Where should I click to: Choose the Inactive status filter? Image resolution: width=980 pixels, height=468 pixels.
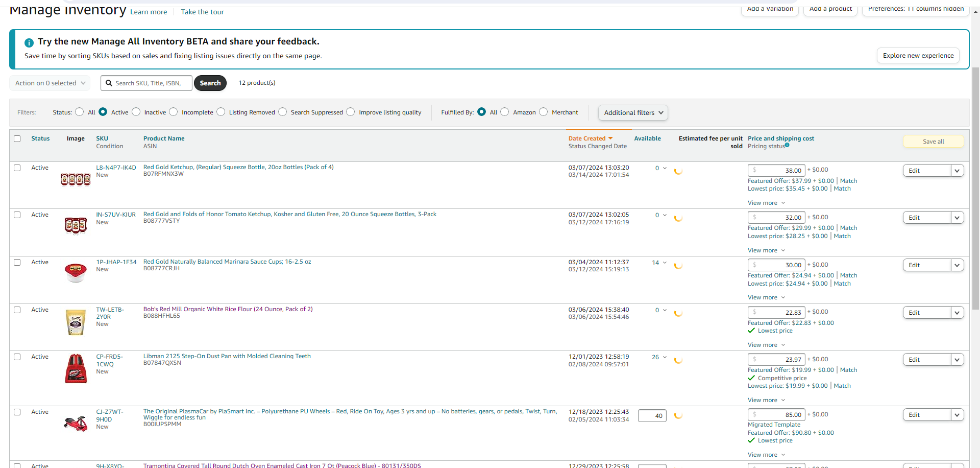coord(136,112)
